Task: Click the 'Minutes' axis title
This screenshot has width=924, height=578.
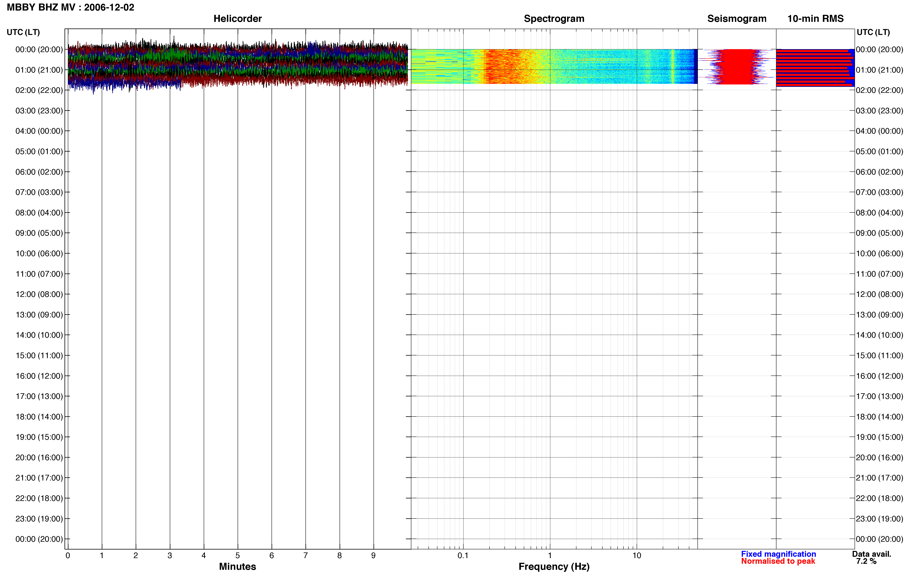Action: [x=237, y=566]
